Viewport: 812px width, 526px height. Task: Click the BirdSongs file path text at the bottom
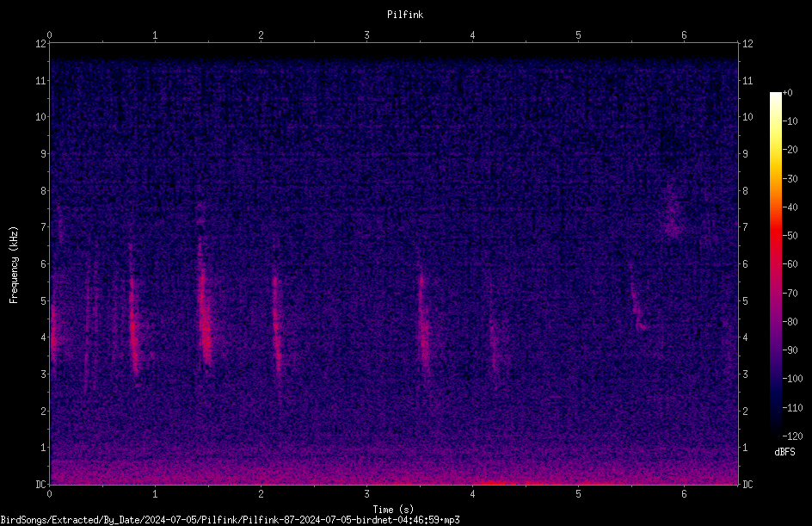click(x=230, y=520)
